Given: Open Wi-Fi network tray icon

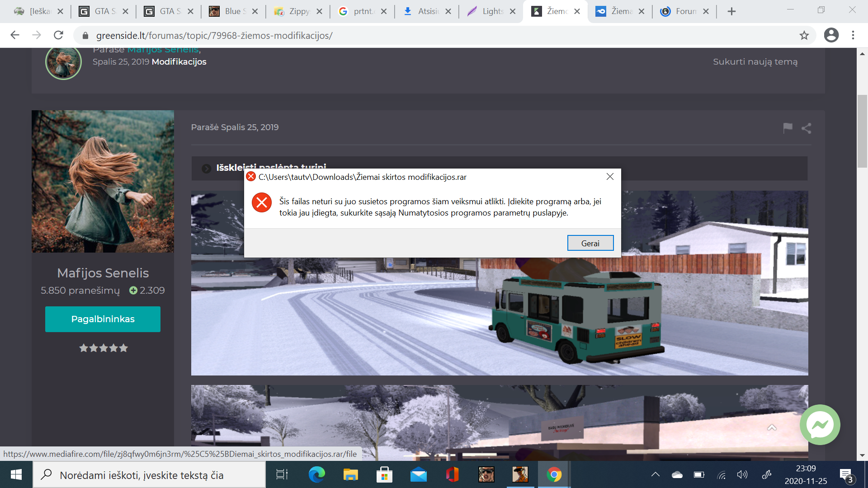Looking at the screenshot, I should (x=722, y=474).
